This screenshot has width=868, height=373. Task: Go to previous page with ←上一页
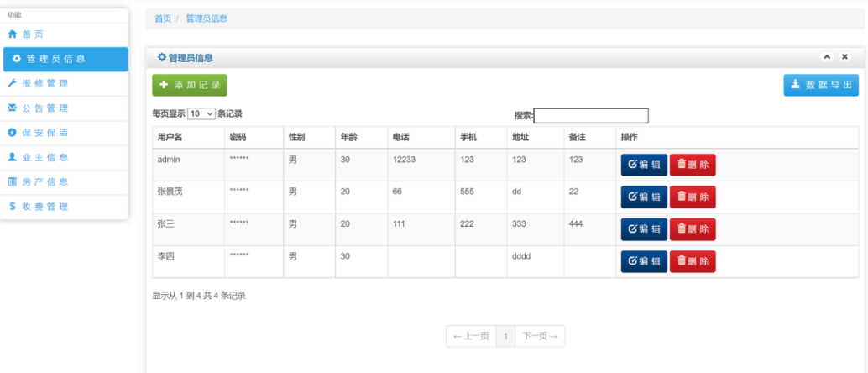click(471, 336)
